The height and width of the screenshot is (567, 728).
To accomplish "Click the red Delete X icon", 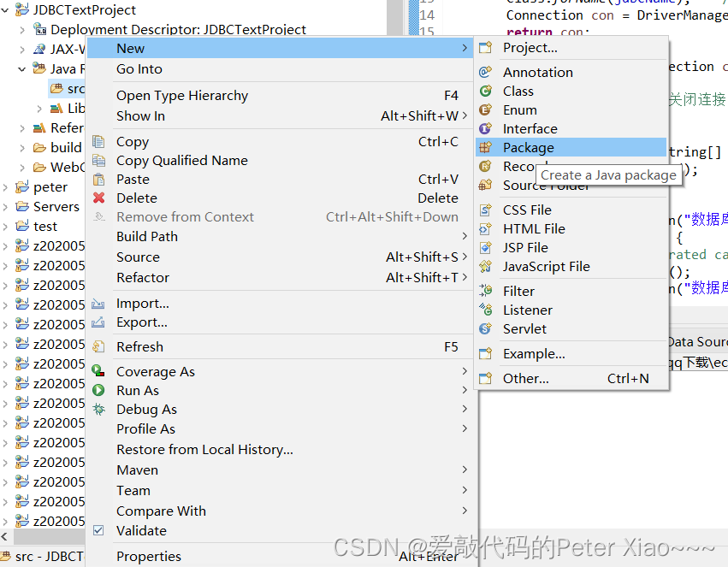I will click(98, 198).
